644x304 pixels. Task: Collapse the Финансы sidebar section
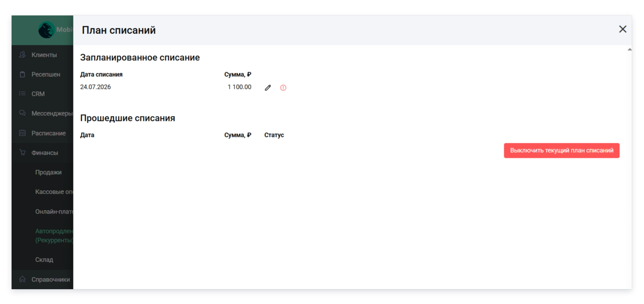(43, 152)
